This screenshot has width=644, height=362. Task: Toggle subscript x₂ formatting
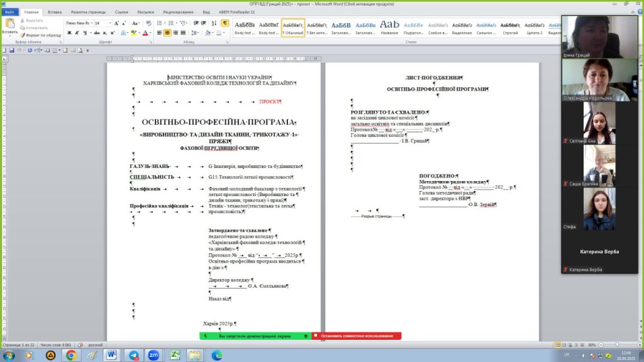[x=105, y=33]
